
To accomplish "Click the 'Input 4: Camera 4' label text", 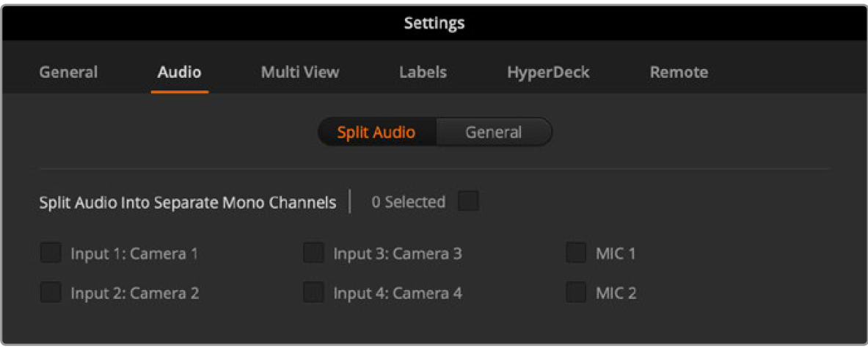I will [398, 294].
